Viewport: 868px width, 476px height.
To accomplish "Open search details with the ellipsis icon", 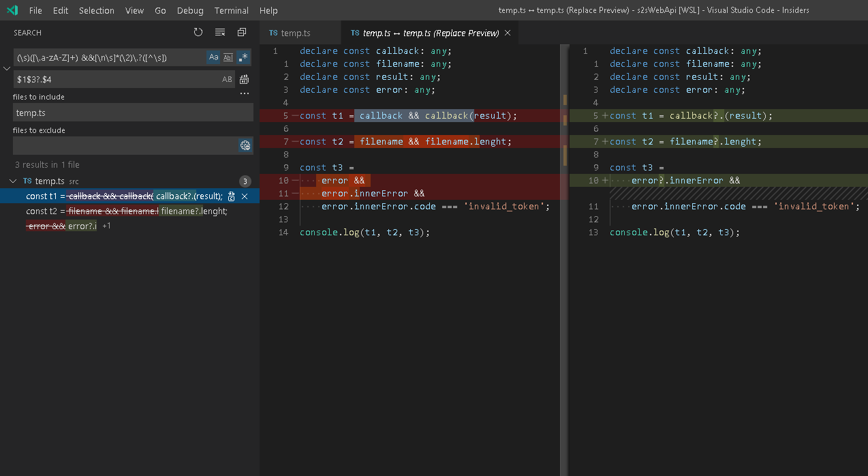I will (x=244, y=93).
